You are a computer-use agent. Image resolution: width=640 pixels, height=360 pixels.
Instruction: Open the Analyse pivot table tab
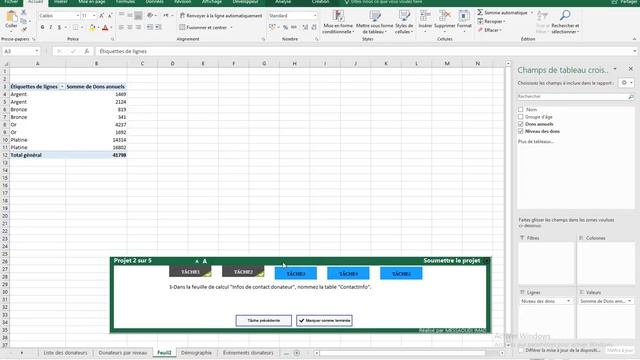(x=283, y=2)
